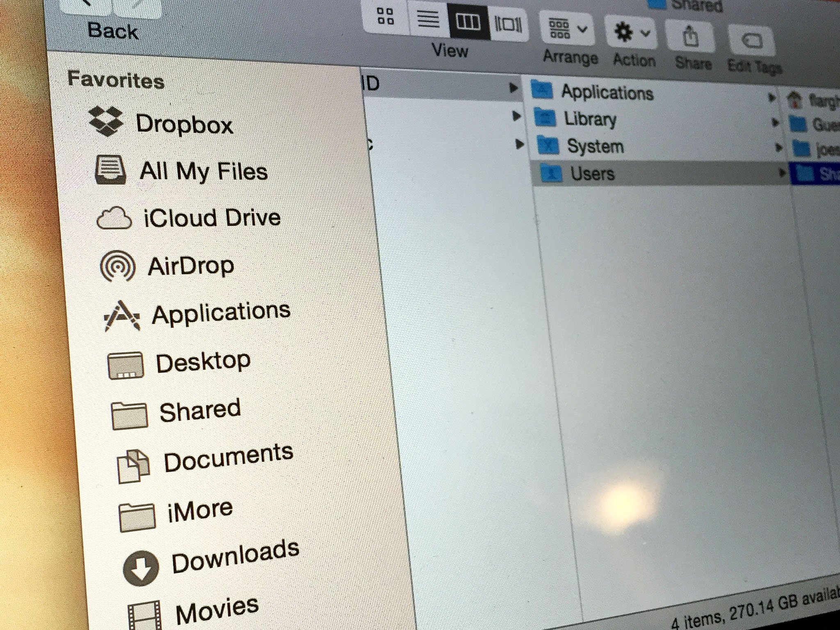Open Downloads via its arrow icon
The height and width of the screenshot is (630, 840).
[141, 568]
